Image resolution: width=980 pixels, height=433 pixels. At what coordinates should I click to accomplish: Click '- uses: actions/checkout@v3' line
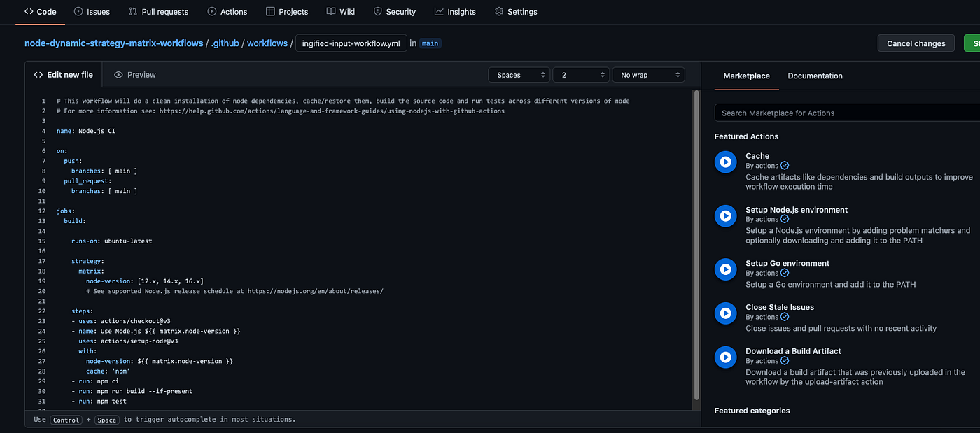coord(120,321)
